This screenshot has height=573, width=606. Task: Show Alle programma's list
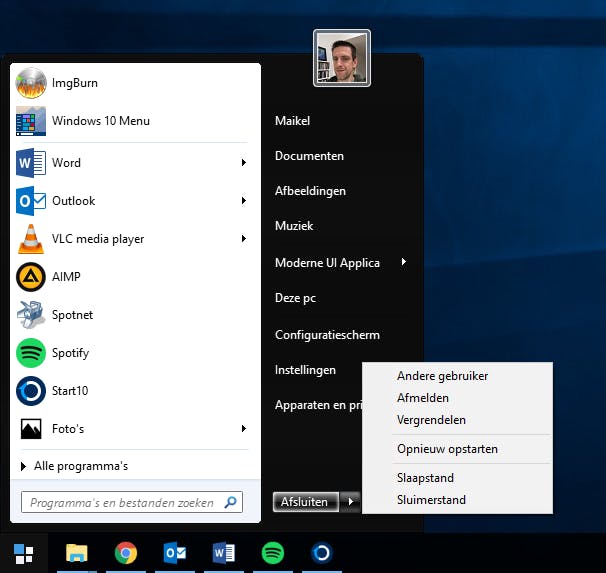(80, 466)
